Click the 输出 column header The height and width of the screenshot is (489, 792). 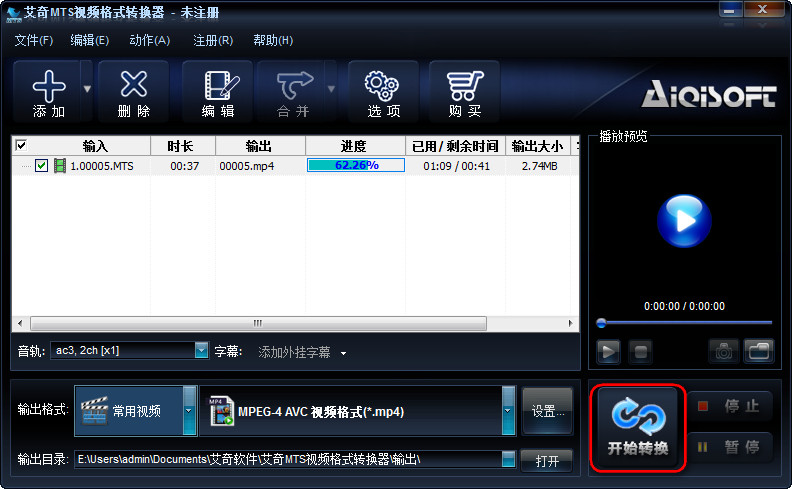[260, 146]
